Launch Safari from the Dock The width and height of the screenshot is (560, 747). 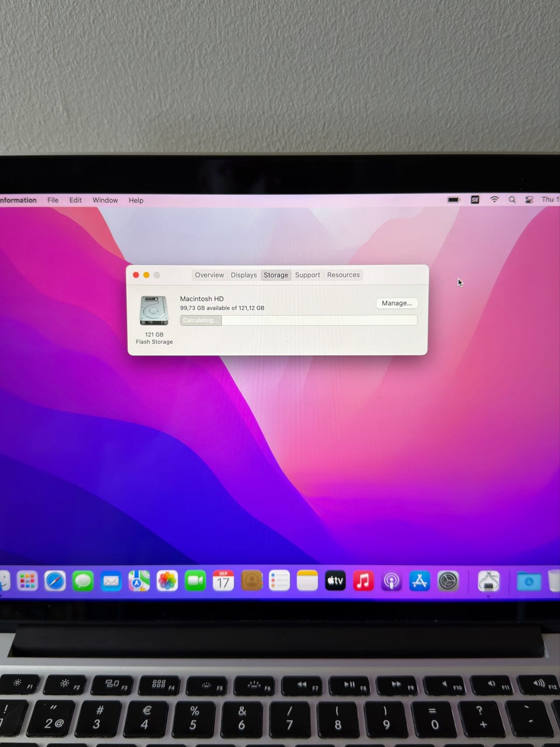click(x=55, y=581)
